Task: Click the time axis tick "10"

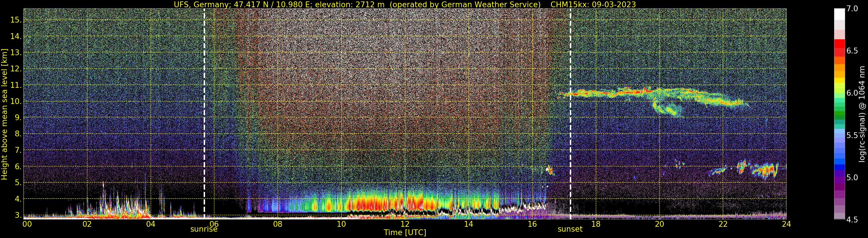Action: click(341, 224)
